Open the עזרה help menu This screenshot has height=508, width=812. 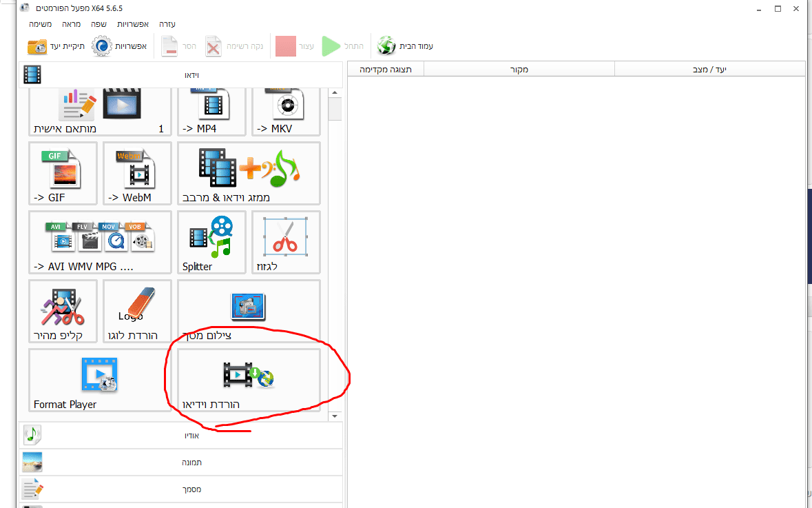[167, 24]
